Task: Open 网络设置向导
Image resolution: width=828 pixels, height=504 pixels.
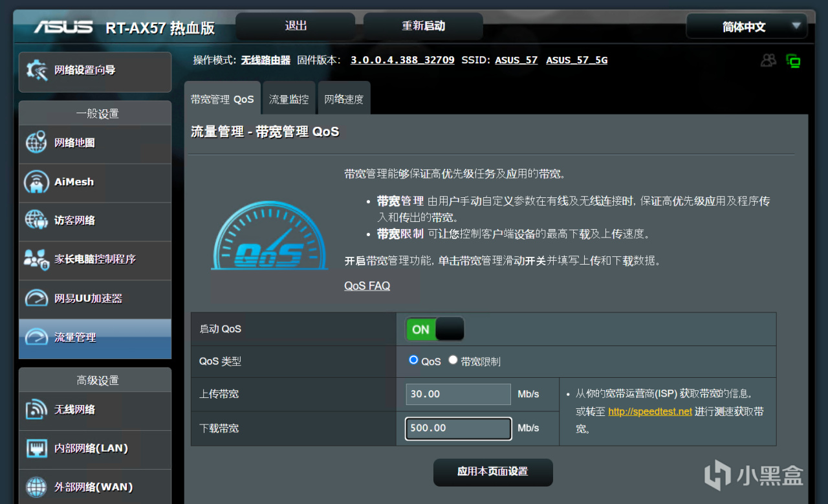Action: (x=95, y=71)
